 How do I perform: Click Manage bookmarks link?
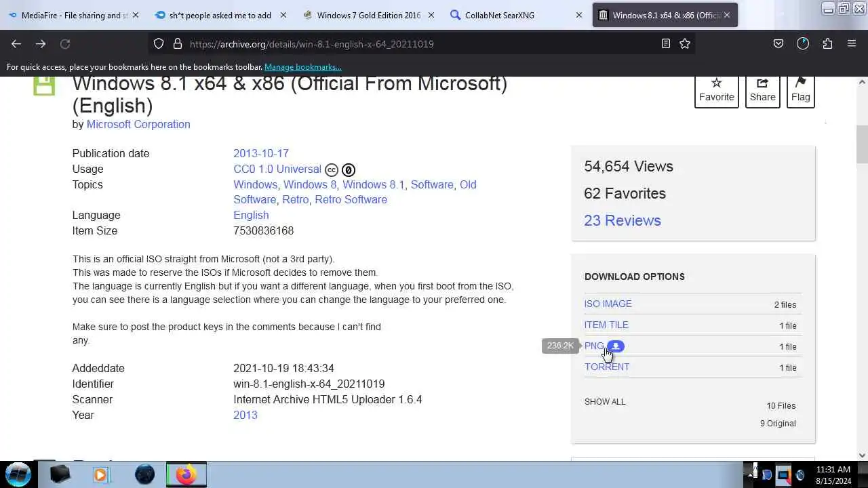click(302, 67)
